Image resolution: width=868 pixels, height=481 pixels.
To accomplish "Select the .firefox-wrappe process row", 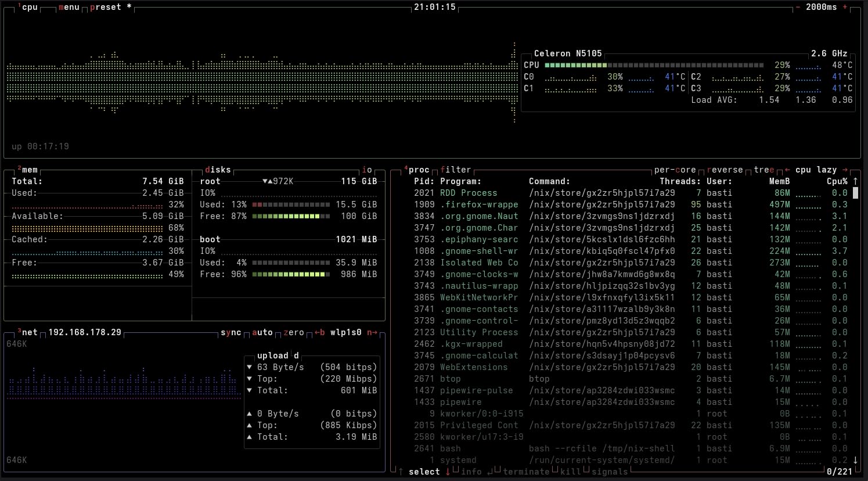I will click(x=479, y=204).
